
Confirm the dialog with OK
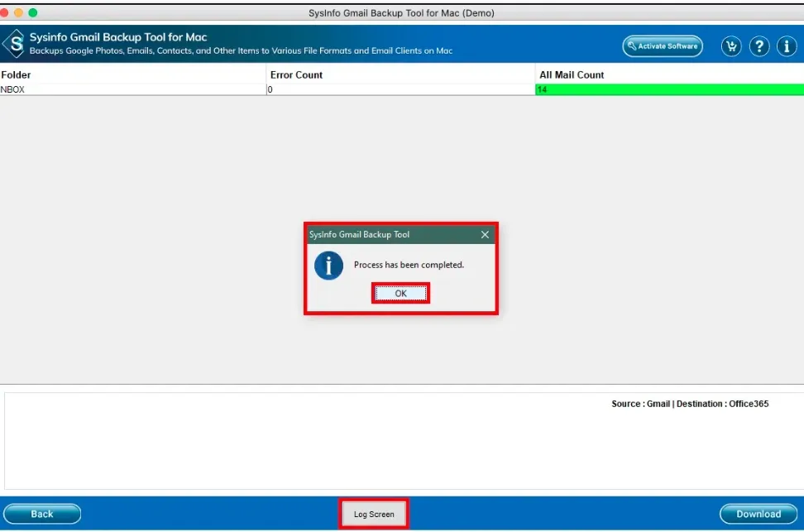coord(400,293)
